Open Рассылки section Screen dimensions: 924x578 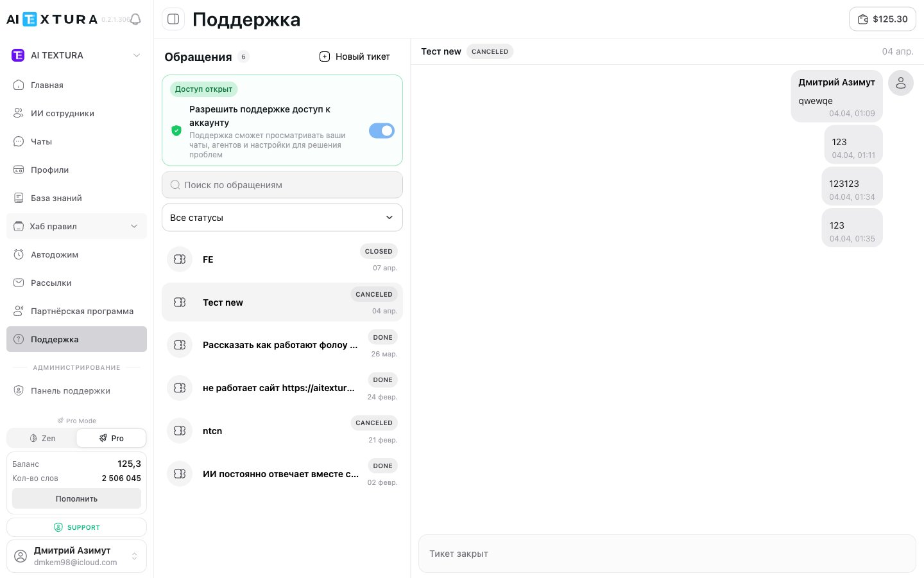click(x=77, y=283)
